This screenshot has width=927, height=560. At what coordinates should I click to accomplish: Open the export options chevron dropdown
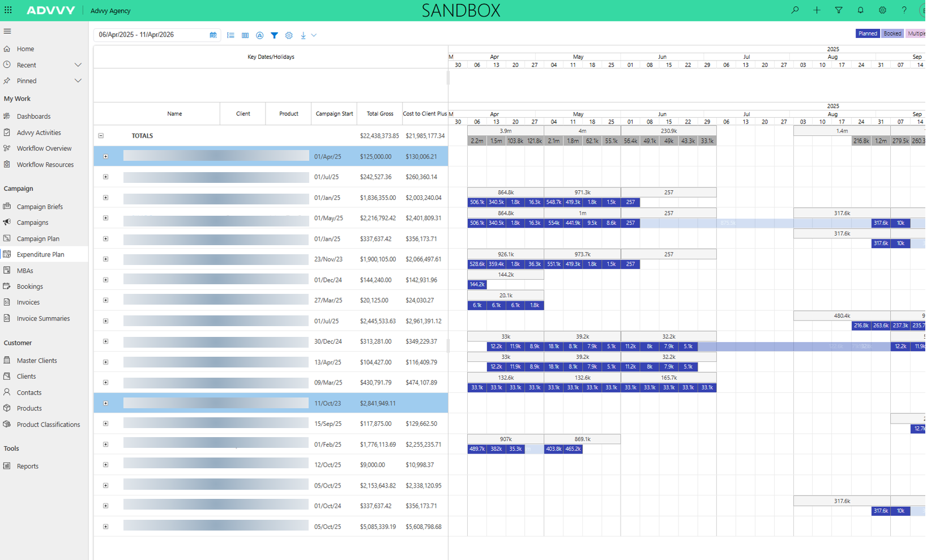(314, 35)
